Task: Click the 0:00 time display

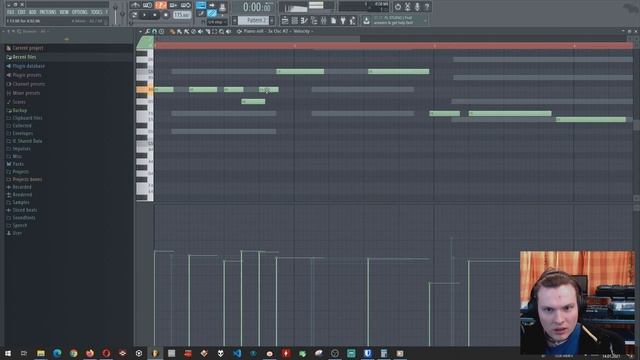Action: 257,7
